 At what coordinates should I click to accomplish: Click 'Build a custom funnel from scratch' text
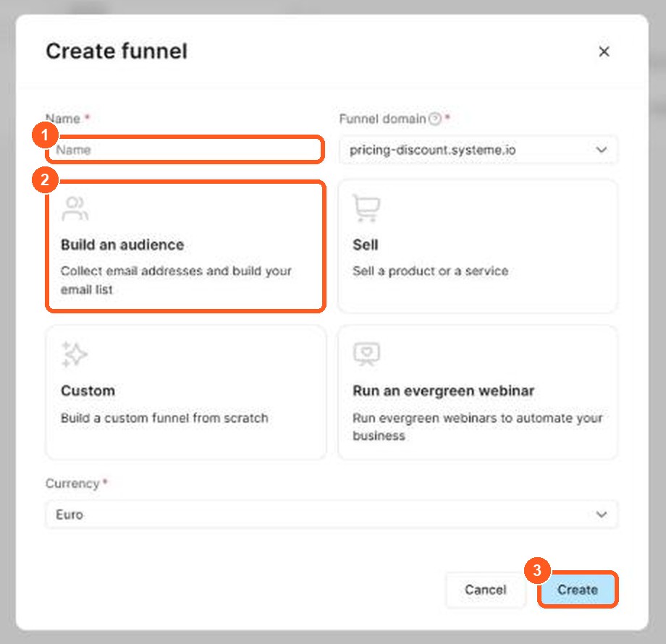pos(164,418)
